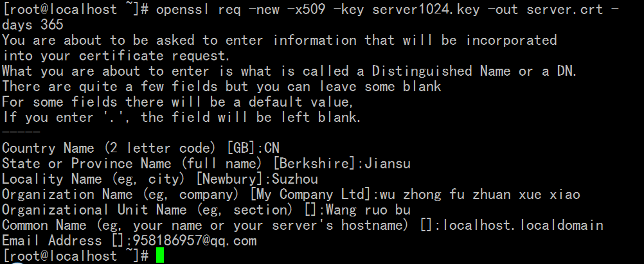Click the final root@localhost prompt
Image resolution: width=644 pixels, height=264 pixels.
pos(75,256)
